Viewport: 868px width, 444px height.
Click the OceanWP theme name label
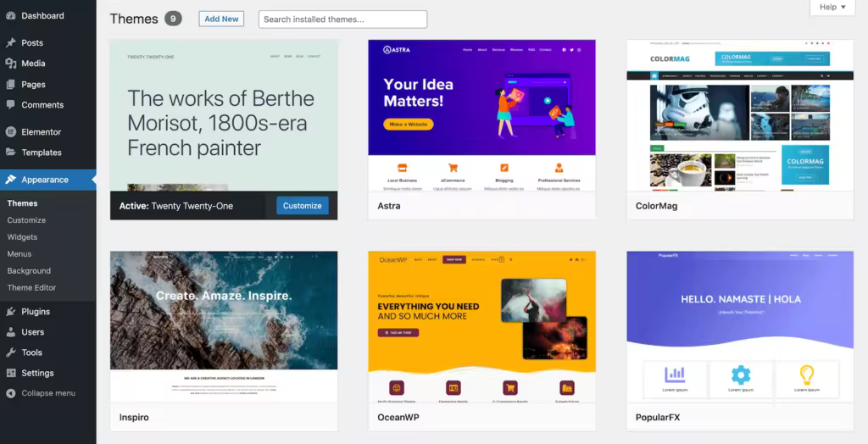click(398, 418)
